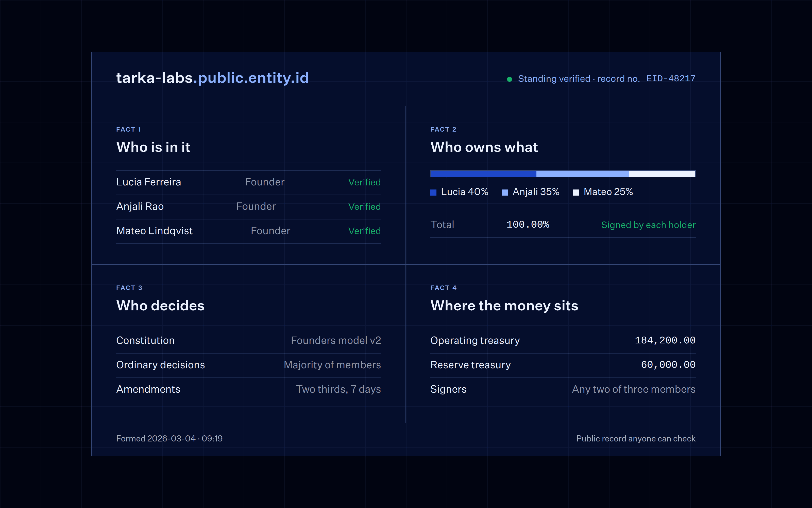Select the Lucia Ferreira member name
Image resolution: width=812 pixels, height=508 pixels.
pyautogui.click(x=149, y=182)
